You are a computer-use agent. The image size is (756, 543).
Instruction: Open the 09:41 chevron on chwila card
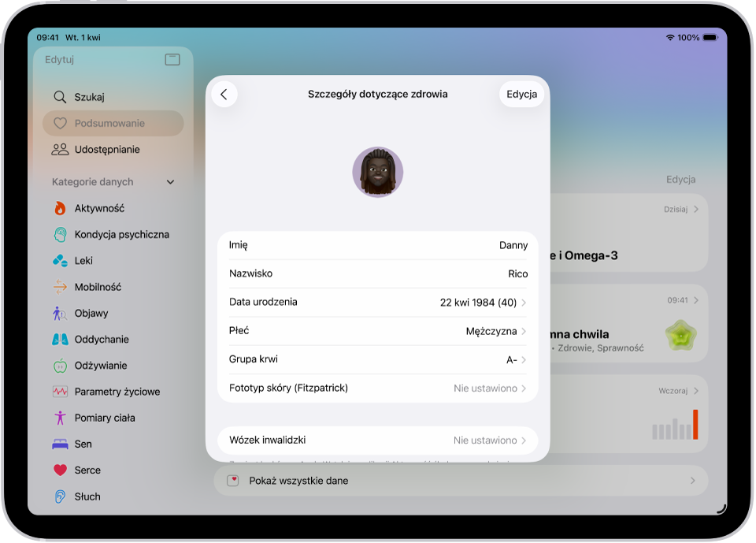695,300
